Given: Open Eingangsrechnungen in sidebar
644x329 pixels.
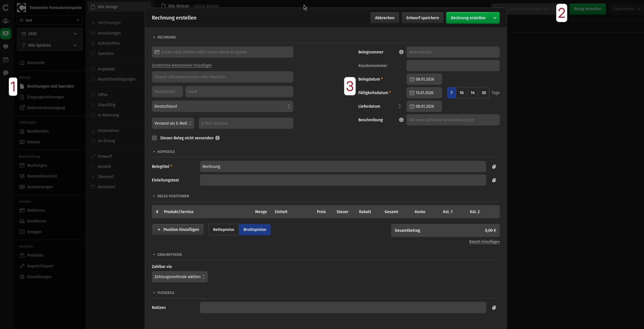Looking at the screenshot, I should [46, 97].
